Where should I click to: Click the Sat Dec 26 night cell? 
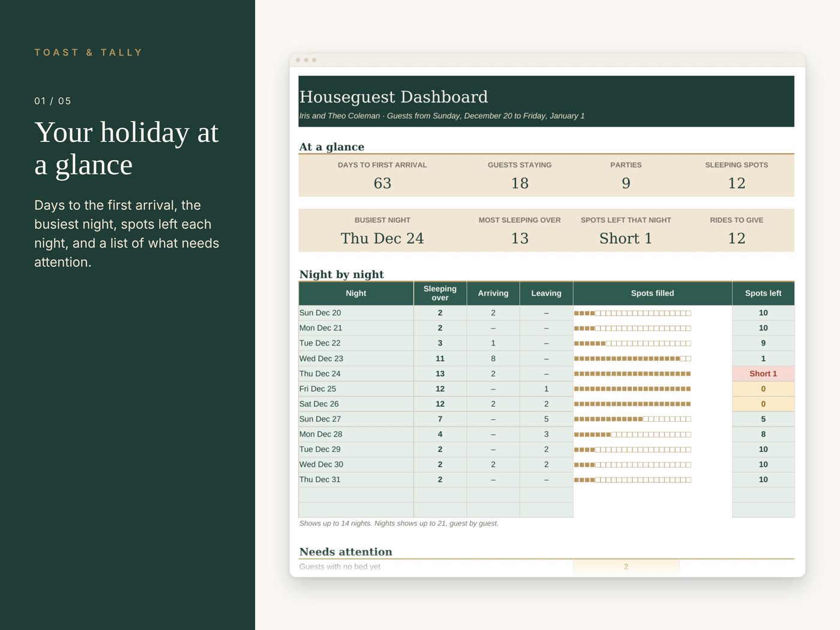point(356,404)
